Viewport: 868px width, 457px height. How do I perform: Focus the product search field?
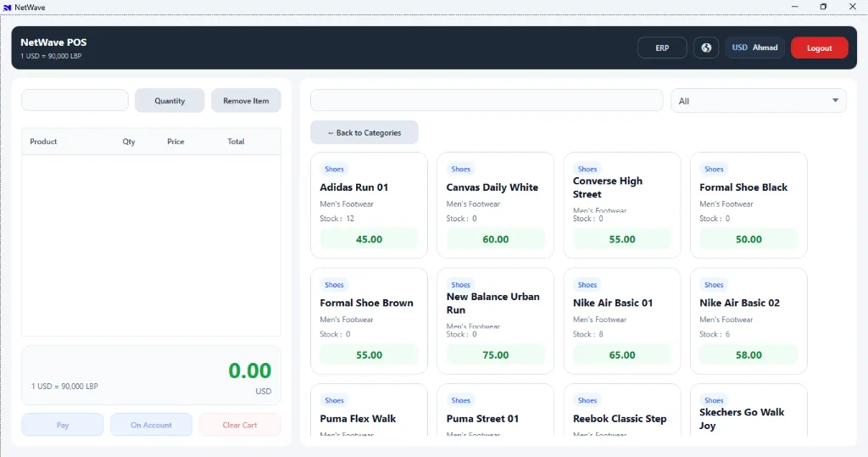487,100
